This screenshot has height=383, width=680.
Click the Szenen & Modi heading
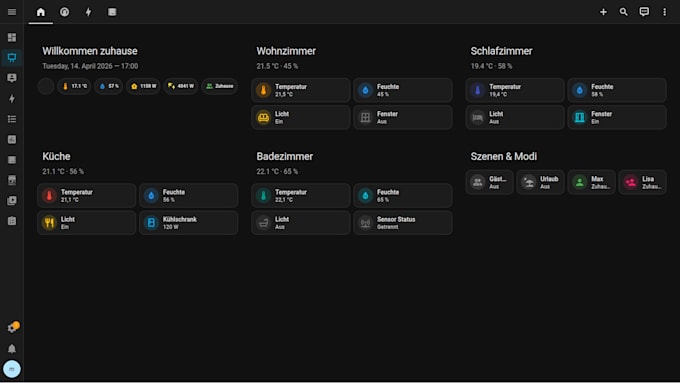tap(503, 156)
